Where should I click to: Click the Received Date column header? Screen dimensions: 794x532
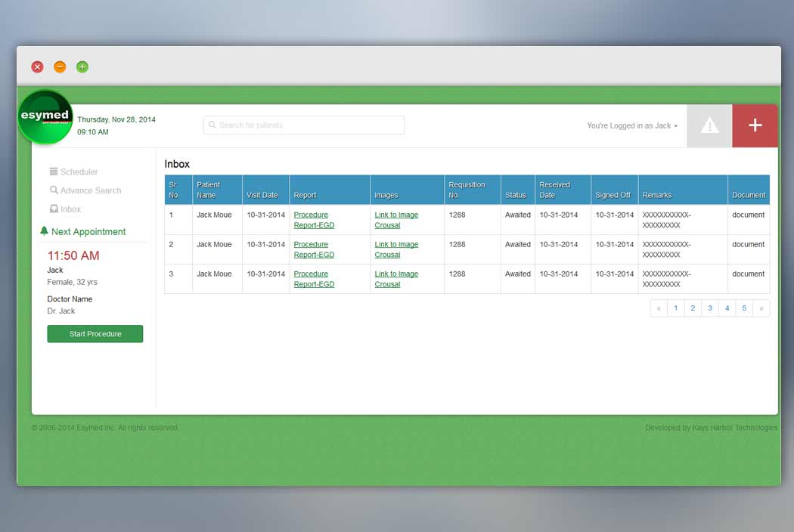[563, 190]
